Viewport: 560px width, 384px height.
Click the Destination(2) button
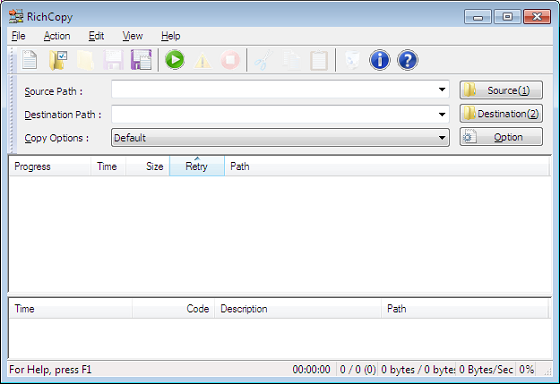(501, 114)
